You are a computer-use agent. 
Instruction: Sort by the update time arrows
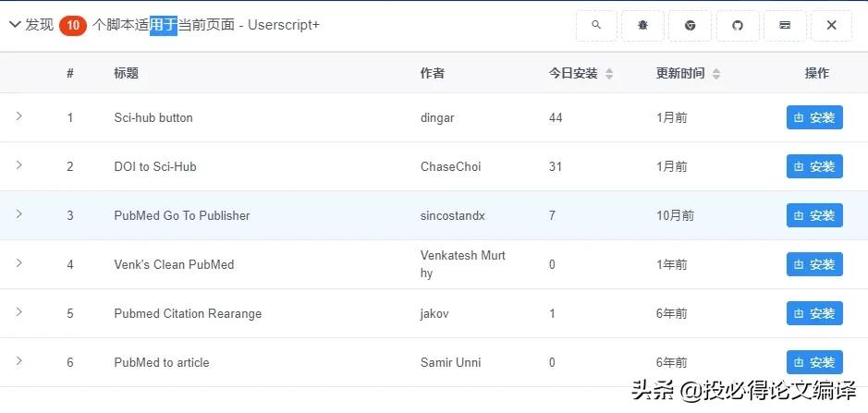coord(716,74)
